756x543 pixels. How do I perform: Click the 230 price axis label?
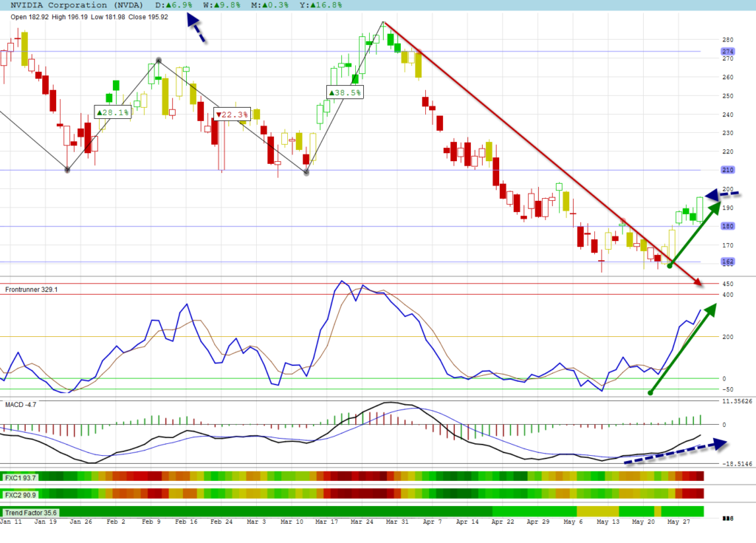point(727,133)
